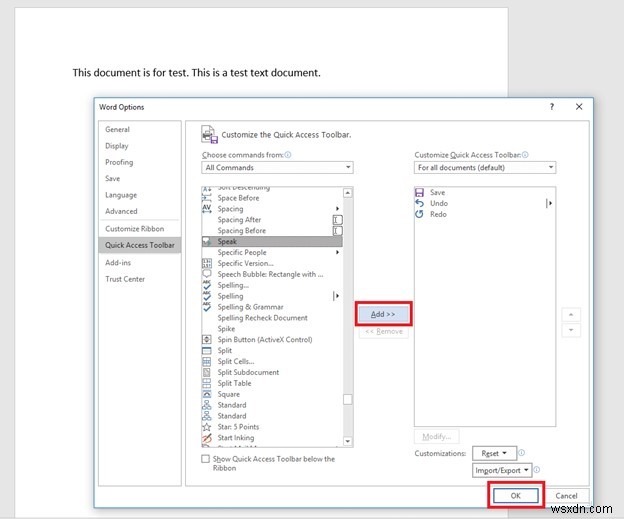Click the Split Cells icon
The image size is (624, 519).
coord(207,361)
